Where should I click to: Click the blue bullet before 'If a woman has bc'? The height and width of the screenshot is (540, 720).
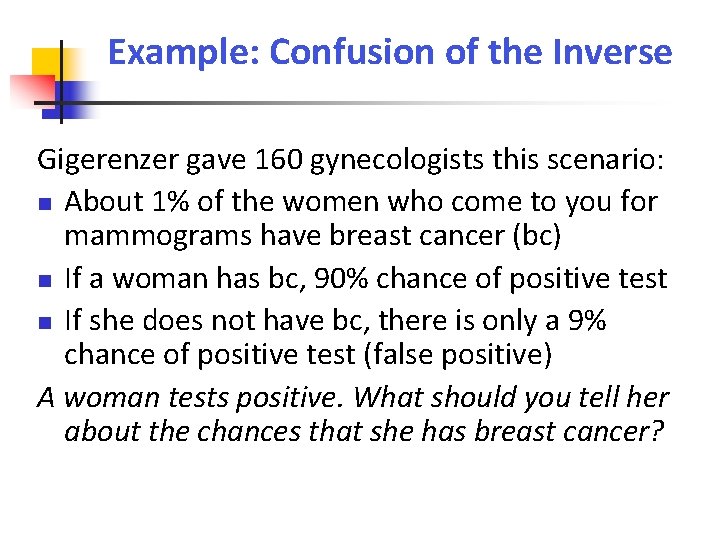(x=45, y=281)
